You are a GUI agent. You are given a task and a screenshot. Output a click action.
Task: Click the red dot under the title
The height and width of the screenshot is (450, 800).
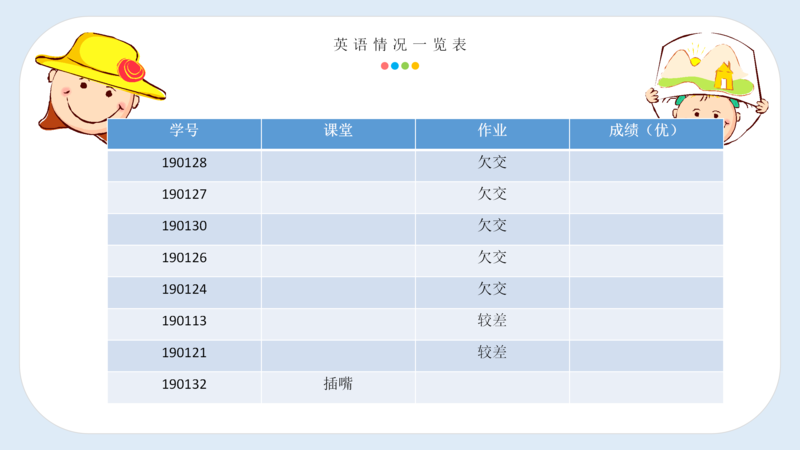pos(385,66)
